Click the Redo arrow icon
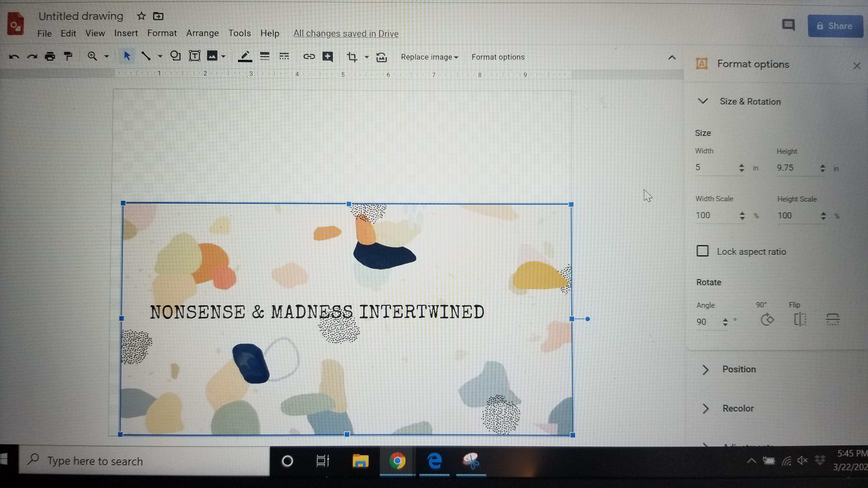The height and width of the screenshot is (488, 868). pos(32,57)
